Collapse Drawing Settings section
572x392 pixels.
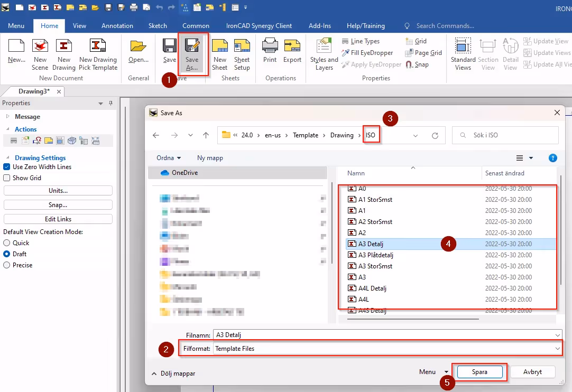click(7, 157)
